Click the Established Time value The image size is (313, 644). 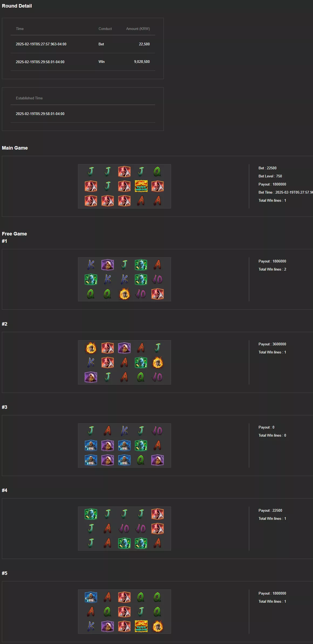click(x=40, y=114)
